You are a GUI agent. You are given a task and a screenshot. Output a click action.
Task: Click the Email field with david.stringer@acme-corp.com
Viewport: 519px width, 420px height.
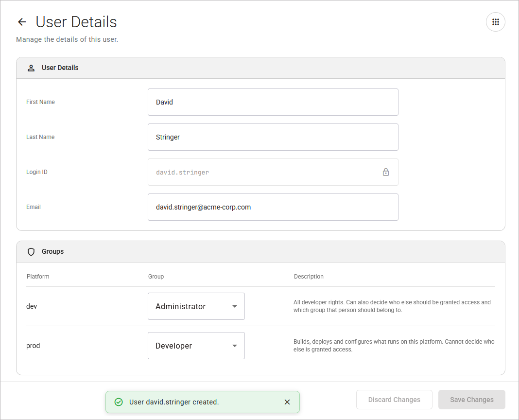pos(273,207)
